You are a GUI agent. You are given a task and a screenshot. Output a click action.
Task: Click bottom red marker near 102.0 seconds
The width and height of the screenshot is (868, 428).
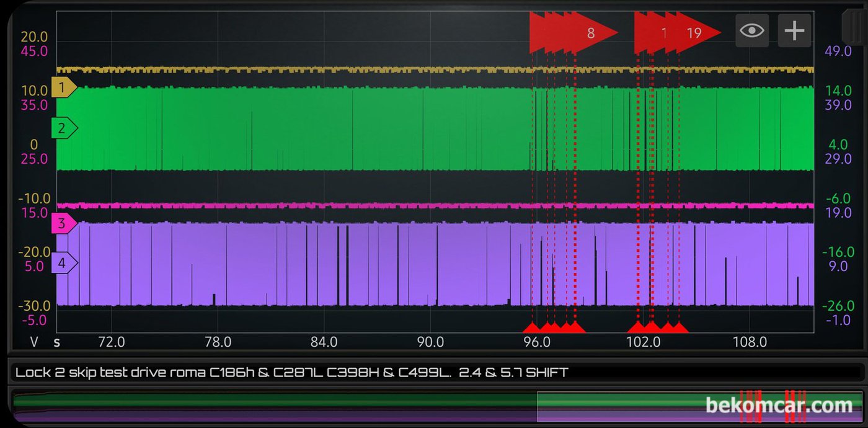pyautogui.click(x=636, y=327)
